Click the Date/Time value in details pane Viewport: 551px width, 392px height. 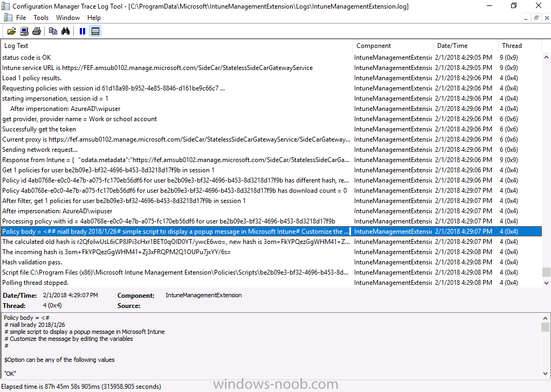click(x=70, y=296)
